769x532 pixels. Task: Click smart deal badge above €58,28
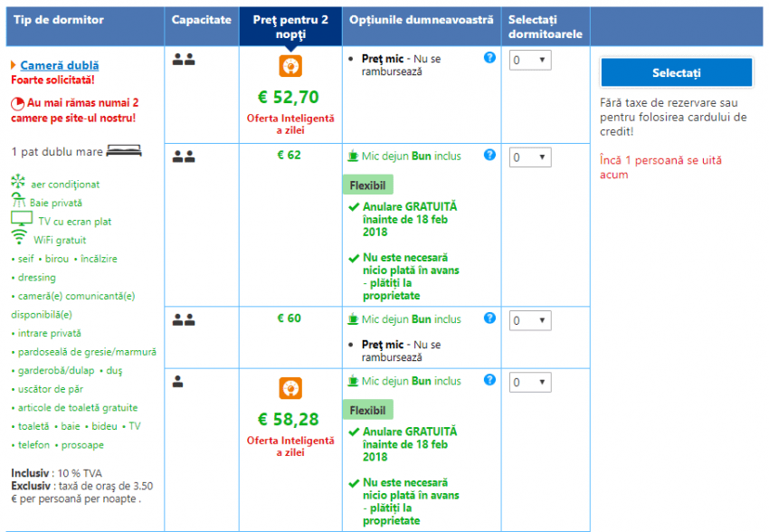(x=290, y=389)
